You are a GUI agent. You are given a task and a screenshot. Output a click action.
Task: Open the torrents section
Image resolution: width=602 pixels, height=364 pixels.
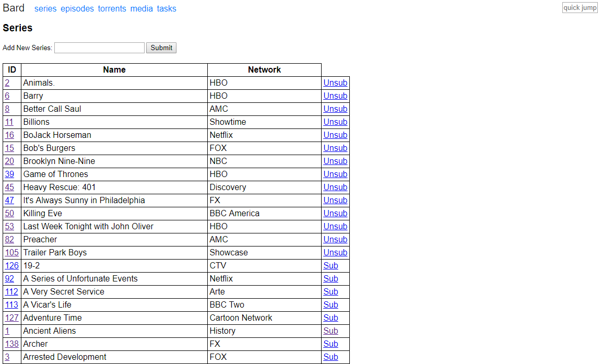[112, 8]
